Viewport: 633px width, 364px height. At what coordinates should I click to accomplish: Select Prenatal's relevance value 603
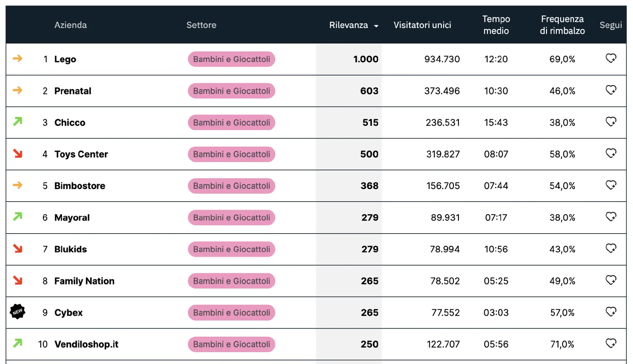pos(369,91)
